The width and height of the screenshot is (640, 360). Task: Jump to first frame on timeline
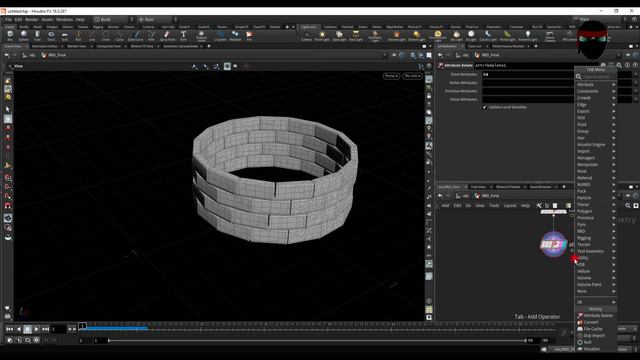point(9,329)
